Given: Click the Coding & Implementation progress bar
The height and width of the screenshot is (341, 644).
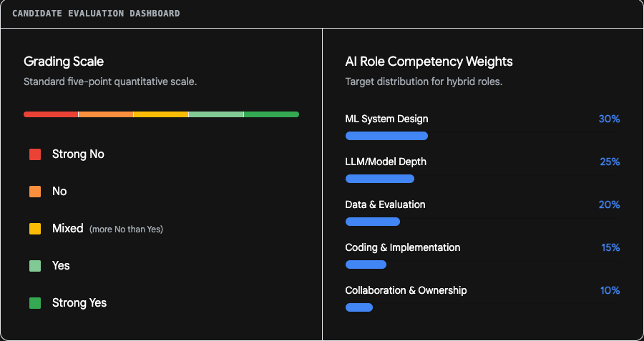Looking at the screenshot, I should 366,265.
